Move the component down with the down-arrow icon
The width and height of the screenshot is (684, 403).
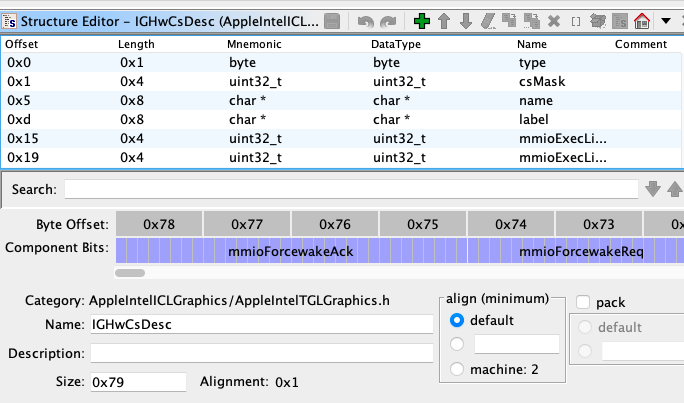coord(466,21)
